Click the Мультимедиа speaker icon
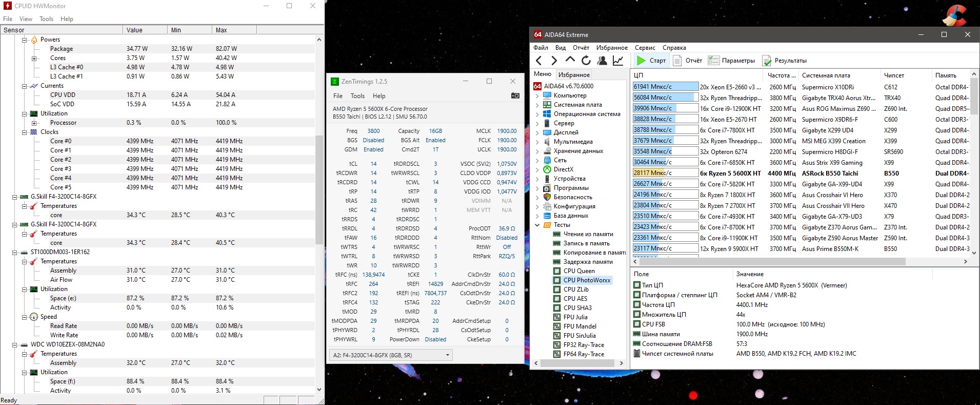The height and width of the screenshot is (405, 980). (547, 142)
